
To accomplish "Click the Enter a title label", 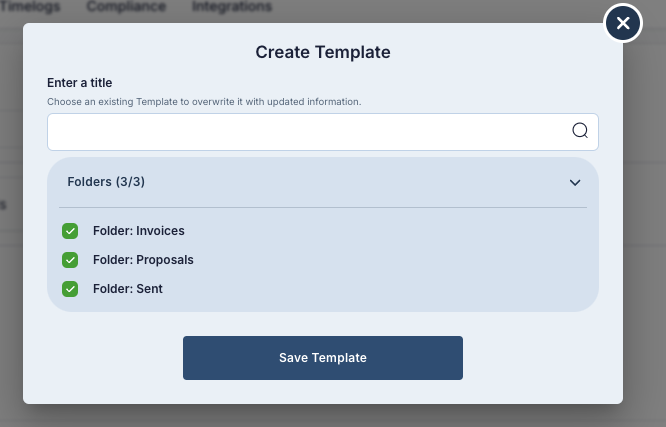I will tap(79, 83).
